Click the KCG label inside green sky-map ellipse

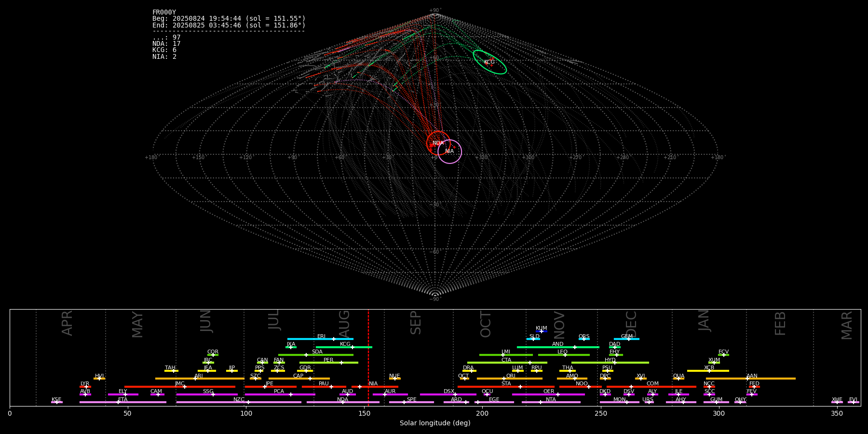click(x=489, y=62)
